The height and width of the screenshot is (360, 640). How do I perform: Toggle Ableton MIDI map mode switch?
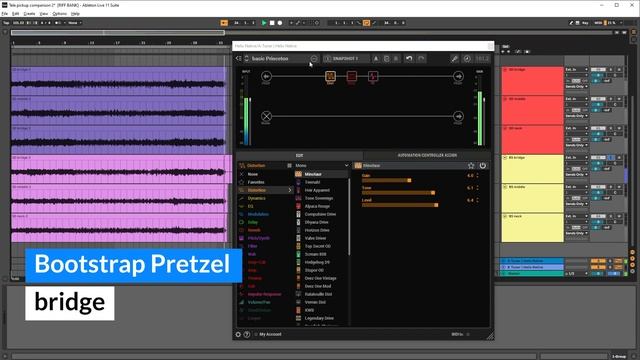(598, 23)
